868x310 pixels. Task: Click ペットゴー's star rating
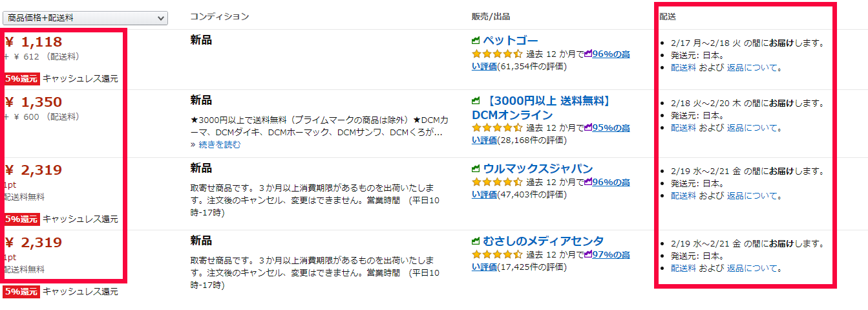coord(497,54)
